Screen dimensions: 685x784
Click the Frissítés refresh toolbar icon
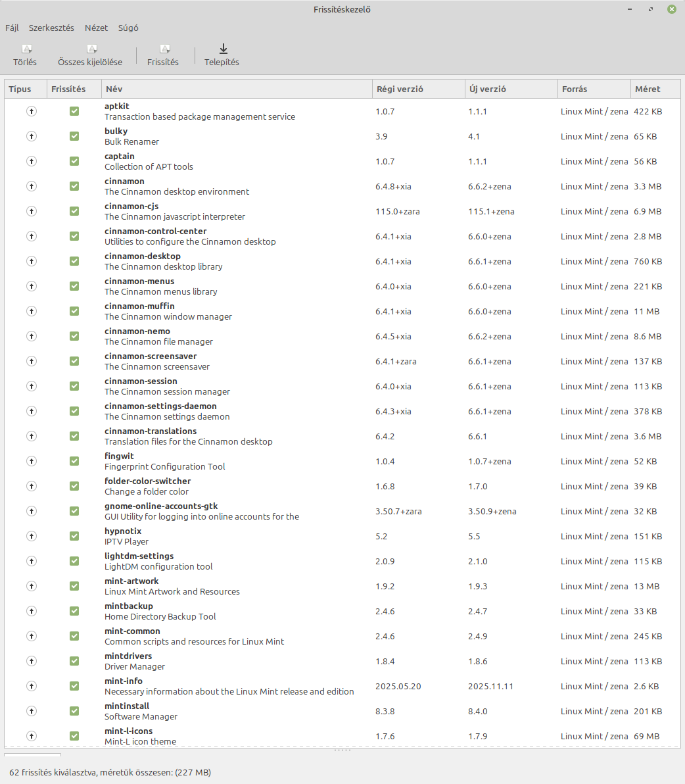[x=163, y=49]
